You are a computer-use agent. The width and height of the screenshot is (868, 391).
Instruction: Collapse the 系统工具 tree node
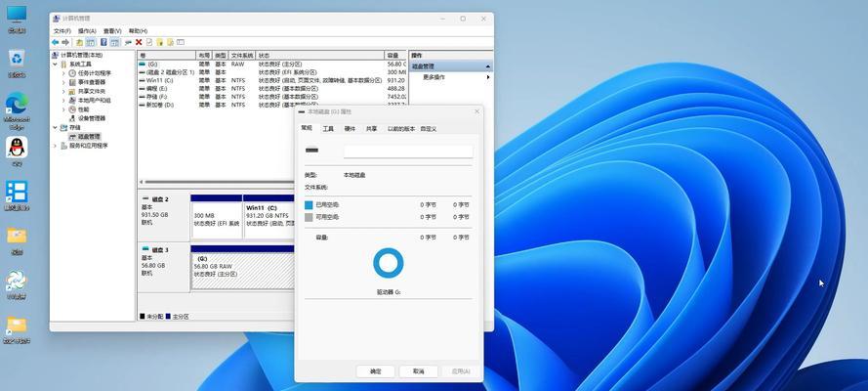coord(56,65)
